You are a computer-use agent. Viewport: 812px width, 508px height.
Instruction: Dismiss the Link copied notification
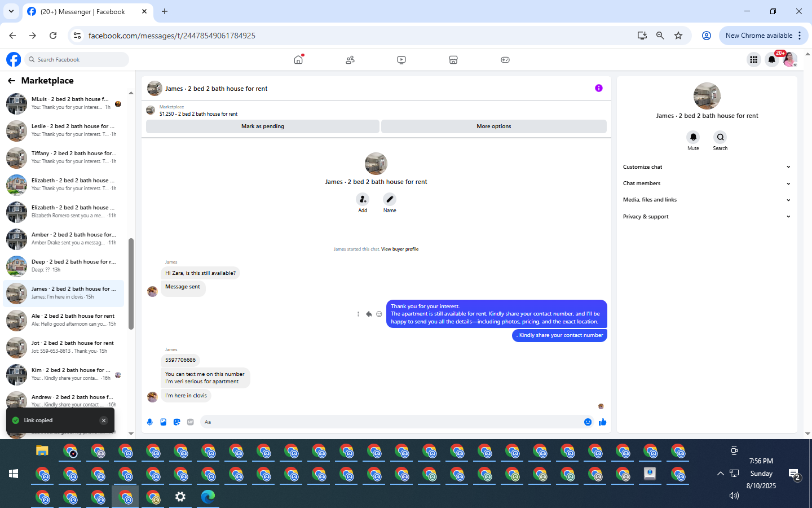coord(104,421)
